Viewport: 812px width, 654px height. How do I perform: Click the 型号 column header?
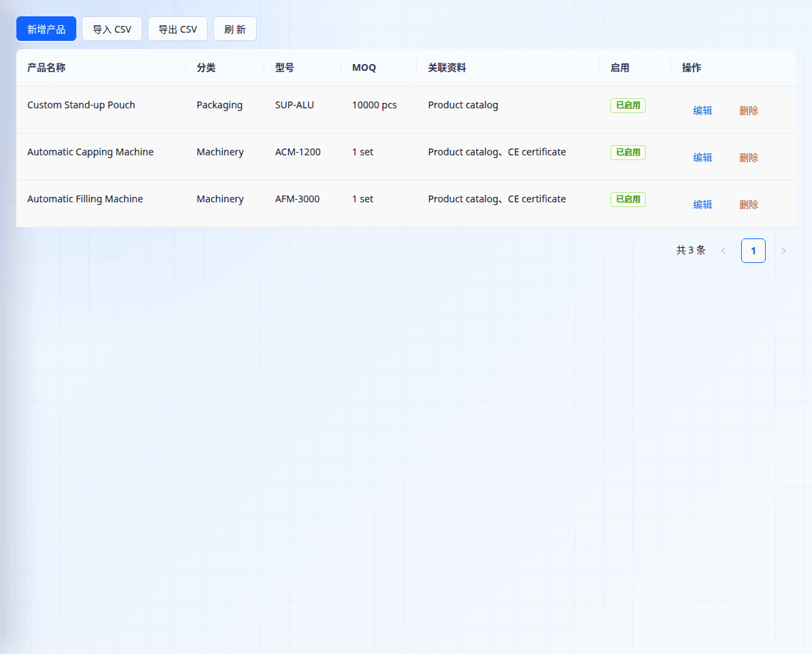[x=302, y=67]
